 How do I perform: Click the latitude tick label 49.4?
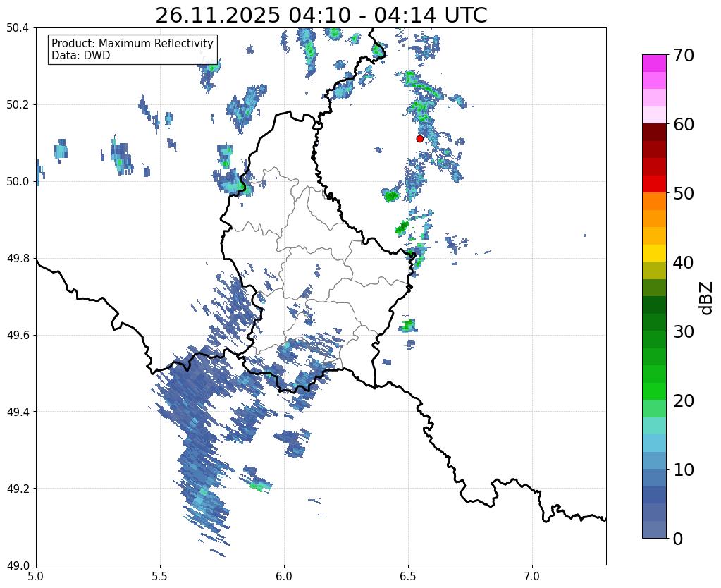(18, 412)
